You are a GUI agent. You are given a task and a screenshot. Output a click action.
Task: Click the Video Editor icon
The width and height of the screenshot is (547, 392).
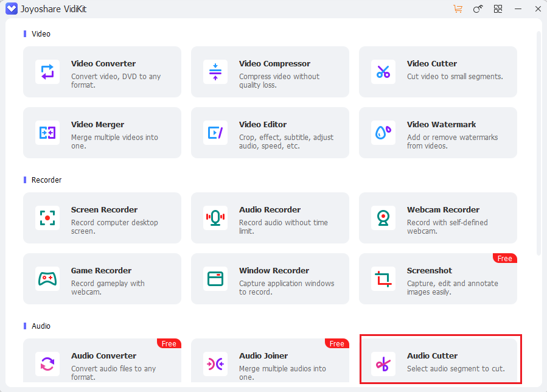coord(215,133)
